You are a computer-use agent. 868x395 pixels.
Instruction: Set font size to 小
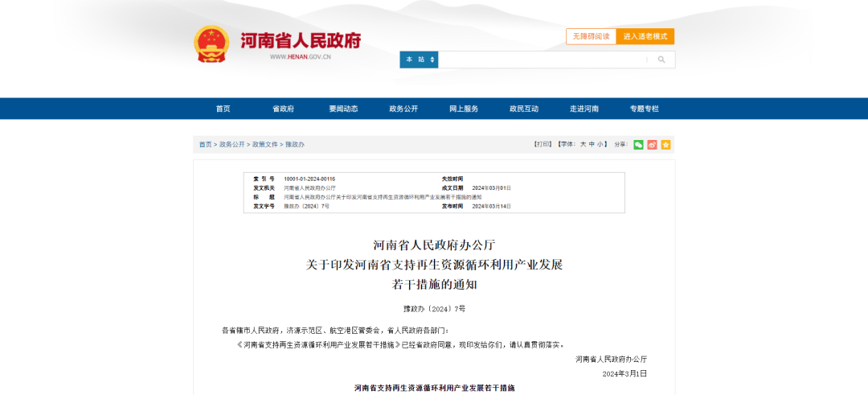point(600,145)
